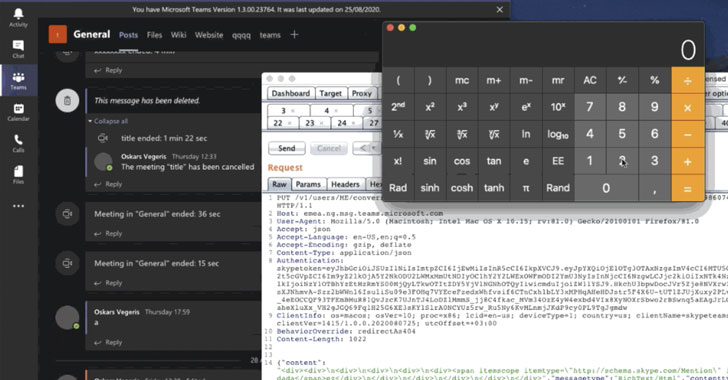Toggle the Rad key in Calculator
The image size is (728, 380).
398,188
